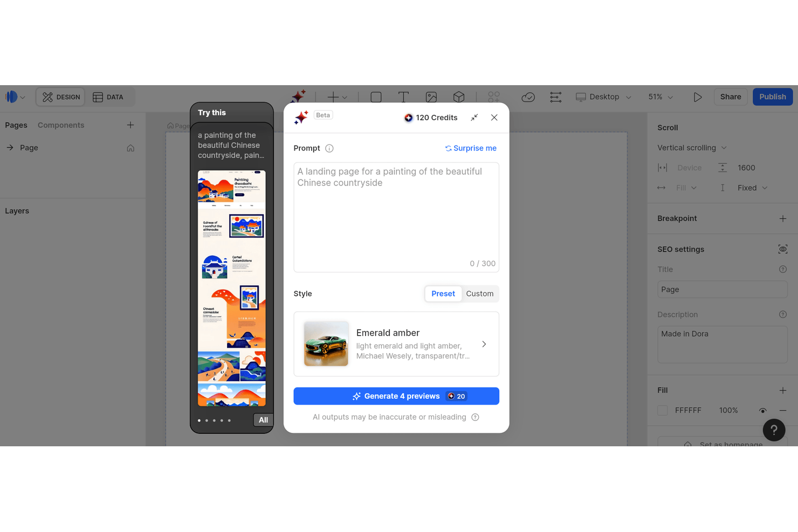
Task: Toggle the SEO settings preview eye icon
Action: point(783,249)
